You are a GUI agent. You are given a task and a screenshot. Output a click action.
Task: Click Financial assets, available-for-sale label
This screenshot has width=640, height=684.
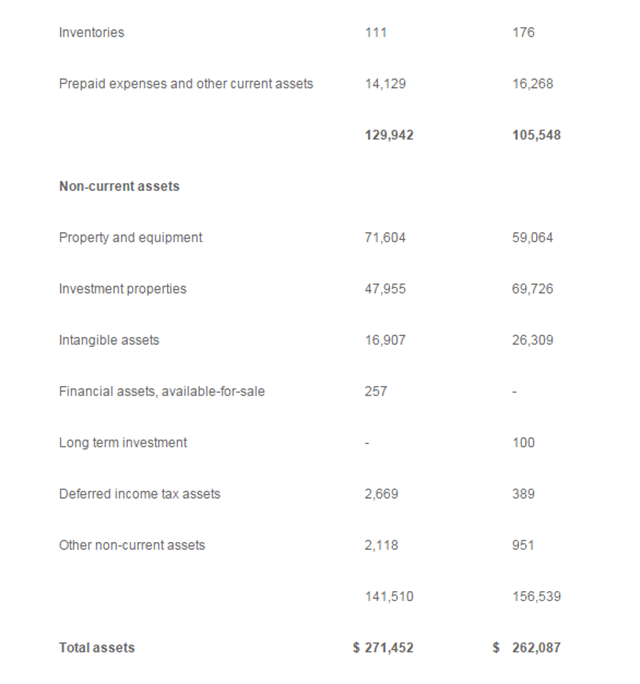click(162, 392)
